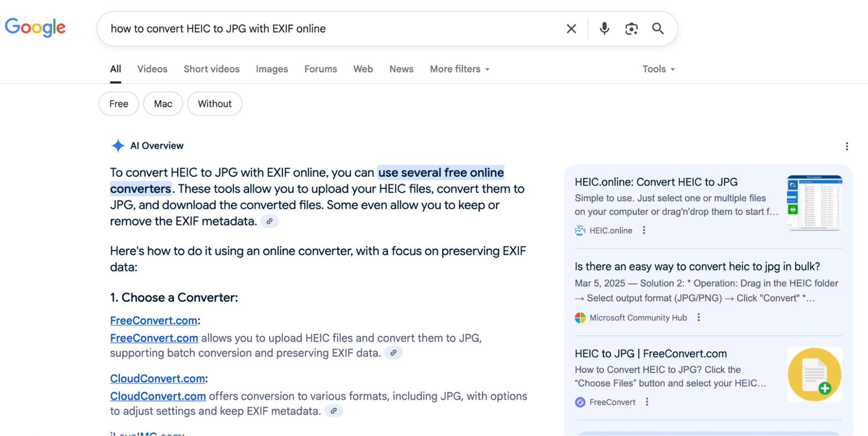This screenshot has width=868, height=436.
Task: Select the Mac filter chip
Action: click(163, 104)
